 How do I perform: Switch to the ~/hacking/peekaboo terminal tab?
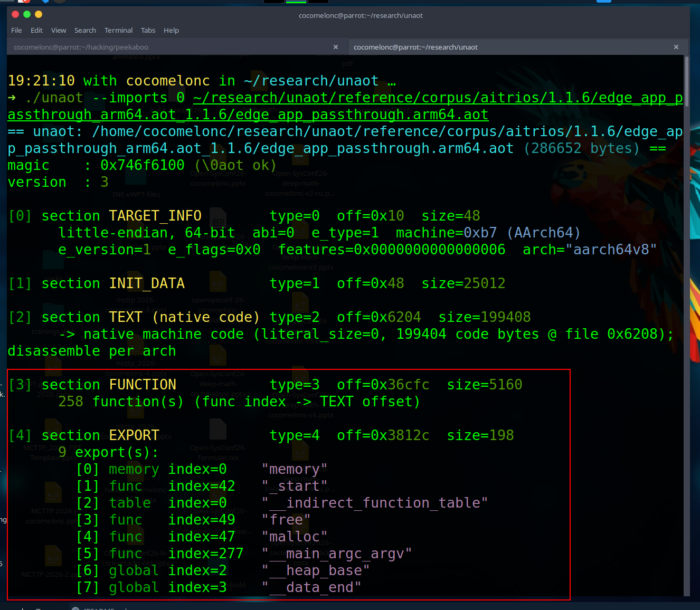[177, 47]
